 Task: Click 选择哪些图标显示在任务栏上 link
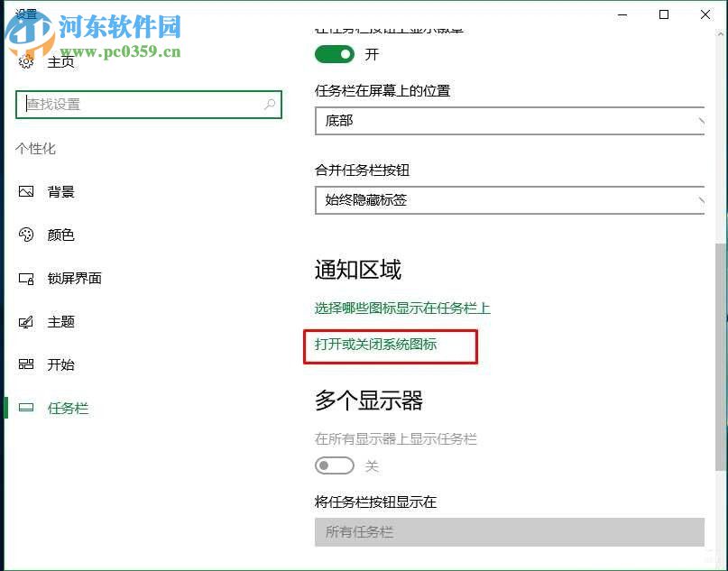(403, 308)
